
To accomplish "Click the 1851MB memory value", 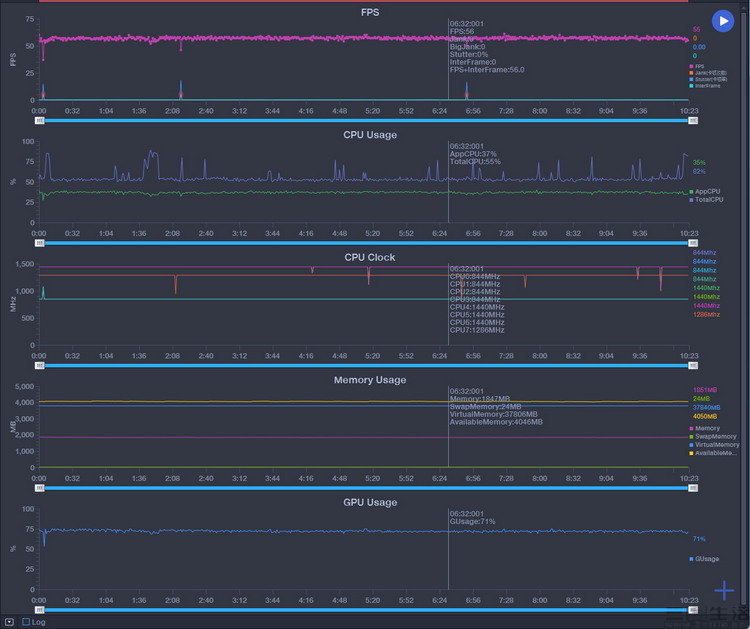I will point(705,390).
